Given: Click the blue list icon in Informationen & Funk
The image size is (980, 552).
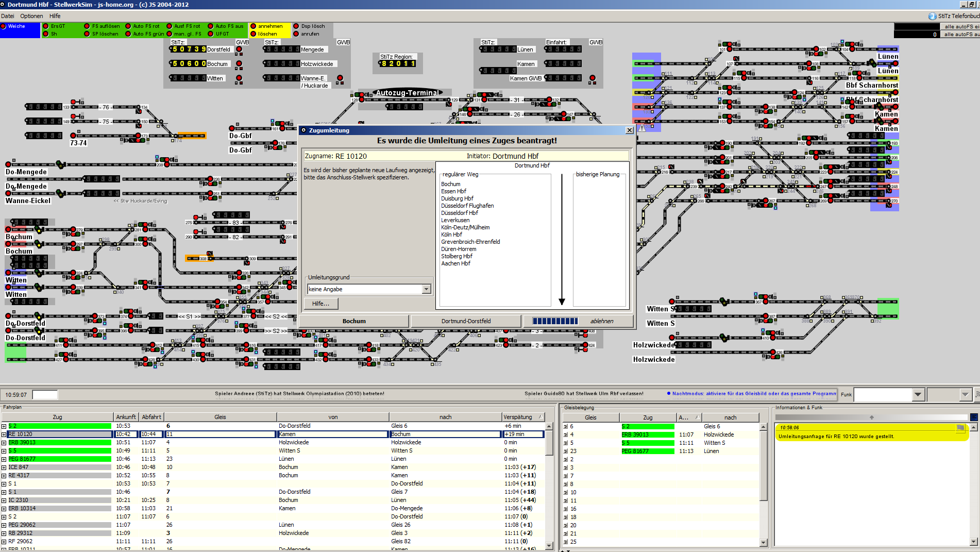Looking at the screenshot, I should [973, 417].
